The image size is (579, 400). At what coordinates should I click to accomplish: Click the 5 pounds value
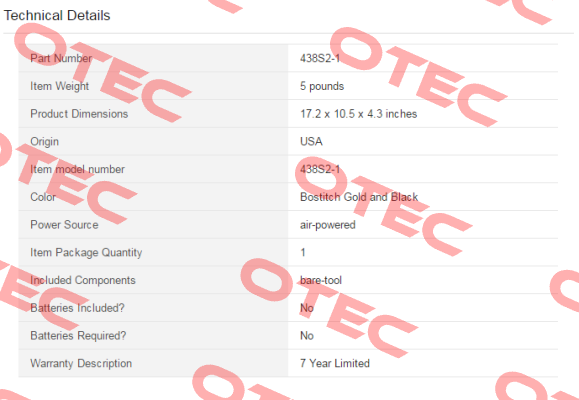[322, 86]
